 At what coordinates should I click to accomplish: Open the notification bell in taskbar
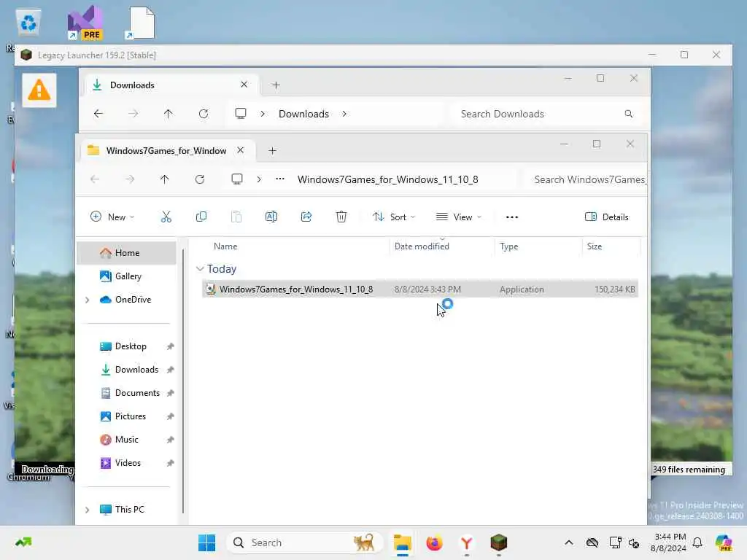coord(697,542)
